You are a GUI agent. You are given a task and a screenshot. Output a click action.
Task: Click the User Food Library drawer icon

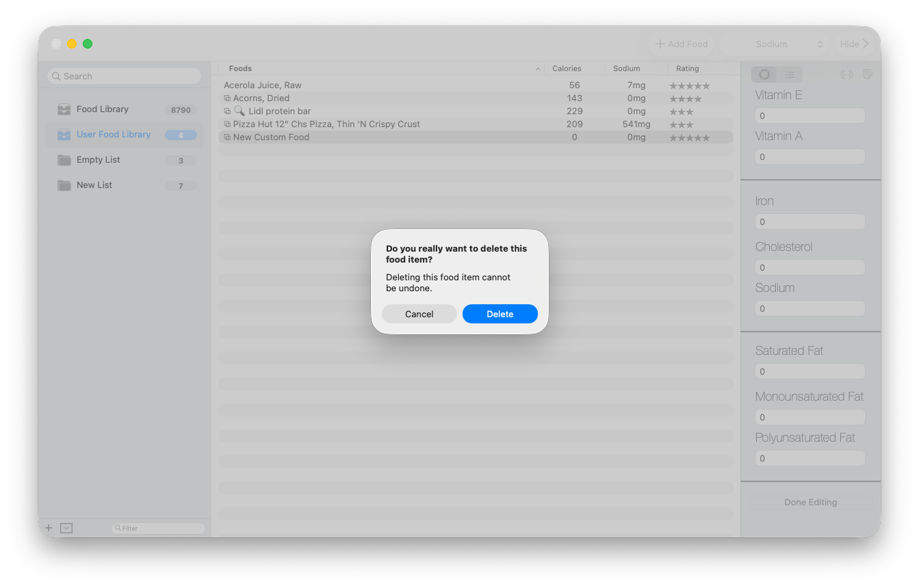(x=64, y=135)
